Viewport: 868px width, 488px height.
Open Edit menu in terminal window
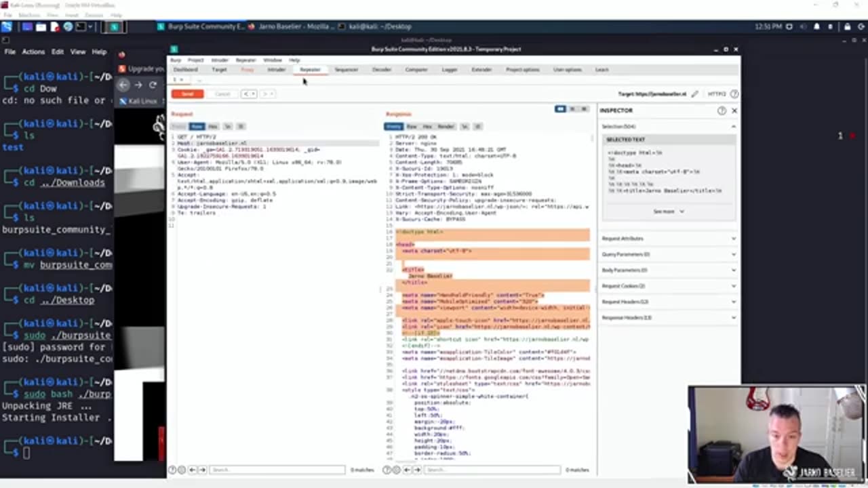(58, 52)
